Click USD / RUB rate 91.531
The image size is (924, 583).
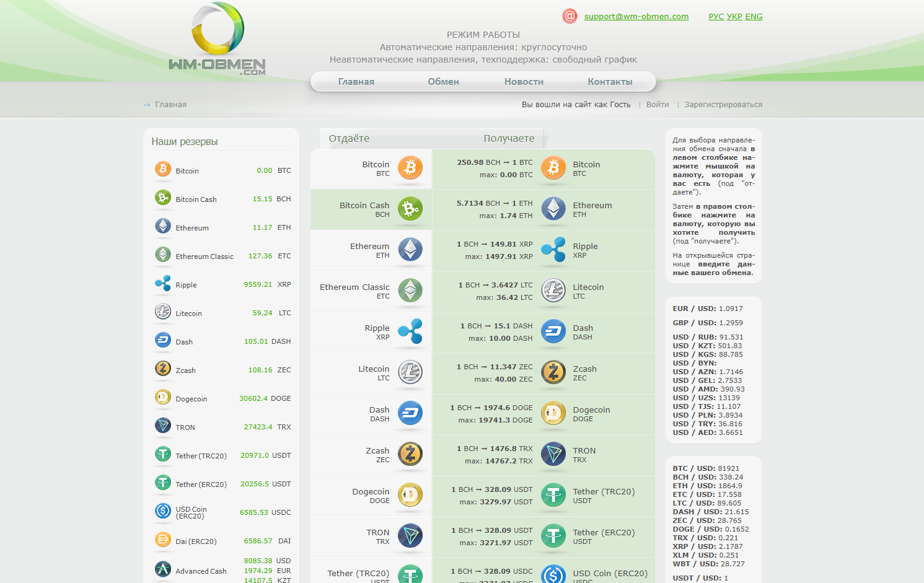[731, 337]
